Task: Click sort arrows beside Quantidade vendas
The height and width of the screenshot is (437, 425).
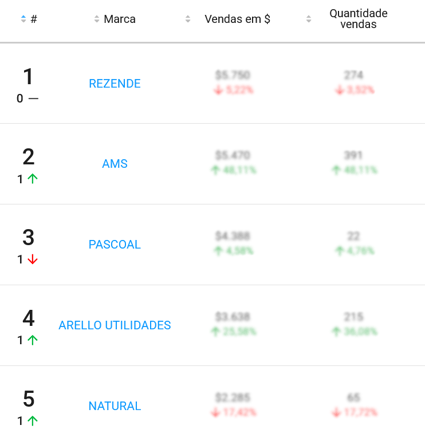Action: click(309, 19)
